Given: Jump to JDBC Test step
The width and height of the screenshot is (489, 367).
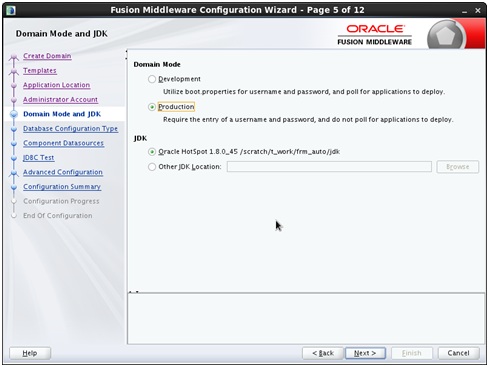Looking at the screenshot, I should click(38, 158).
